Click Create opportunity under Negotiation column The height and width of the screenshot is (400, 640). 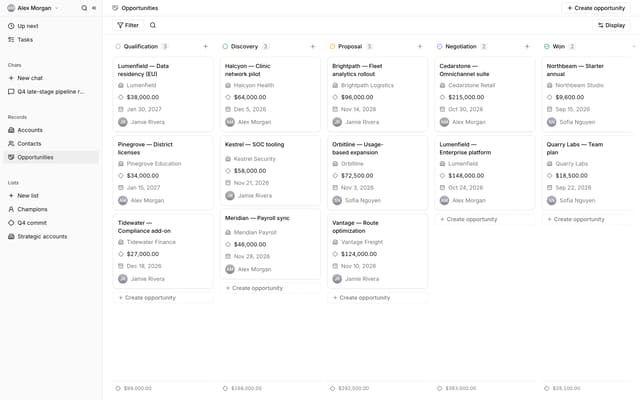click(x=484, y=219)
